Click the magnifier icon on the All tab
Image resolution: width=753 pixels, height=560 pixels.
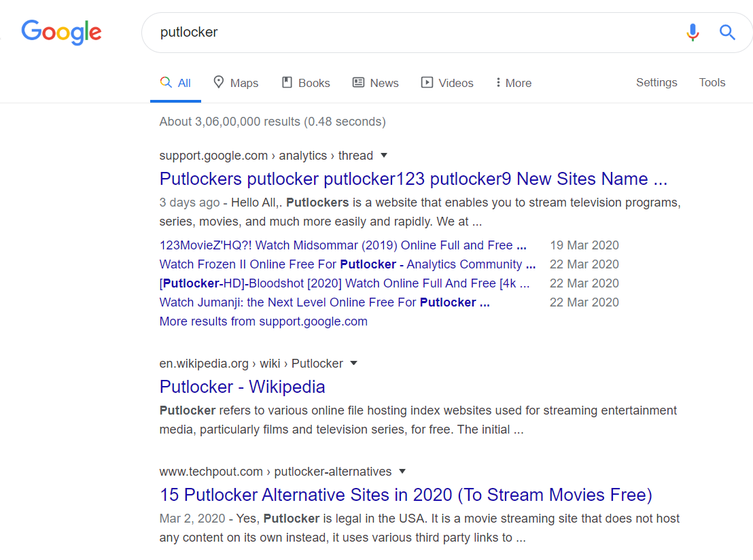(166, 82)
